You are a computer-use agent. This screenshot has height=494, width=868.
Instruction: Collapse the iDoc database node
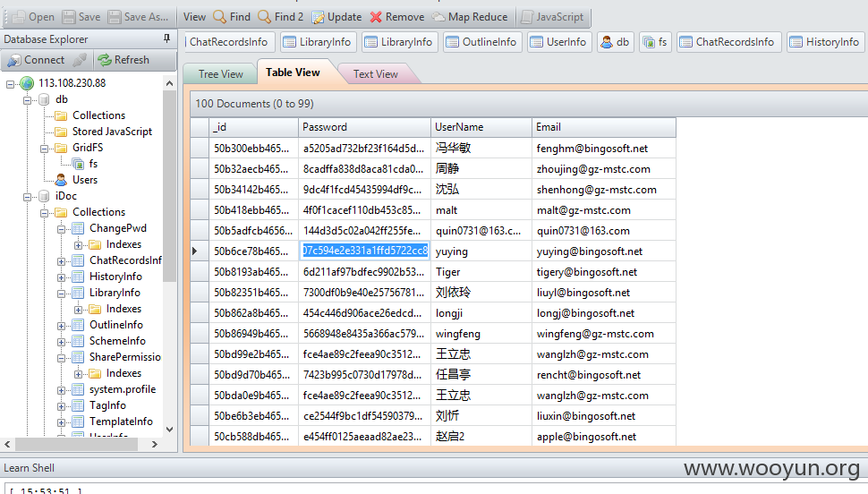tap(27, 197)
